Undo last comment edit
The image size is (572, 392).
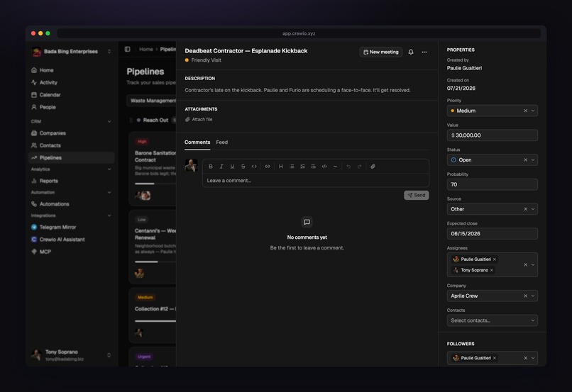[x=348, y=167]
